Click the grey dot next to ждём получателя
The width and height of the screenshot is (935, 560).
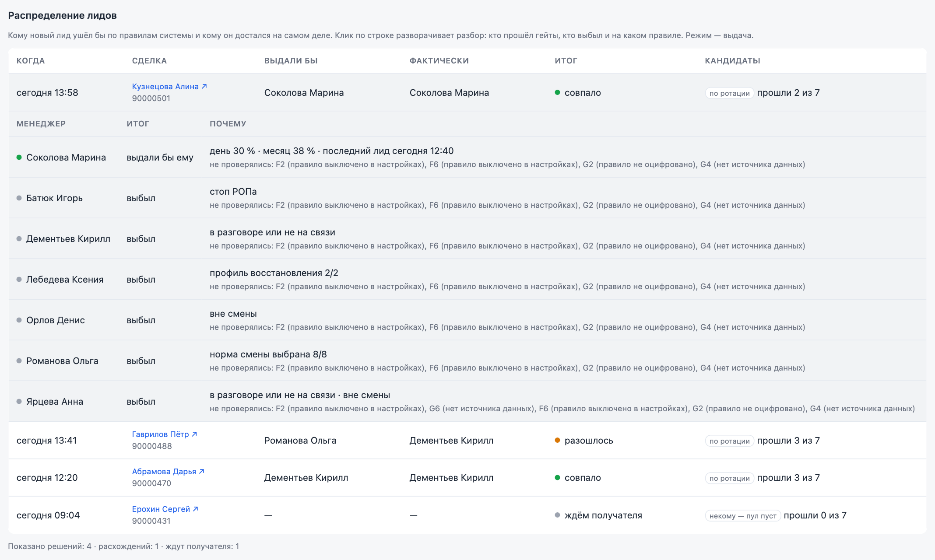[x=557, y=515]
